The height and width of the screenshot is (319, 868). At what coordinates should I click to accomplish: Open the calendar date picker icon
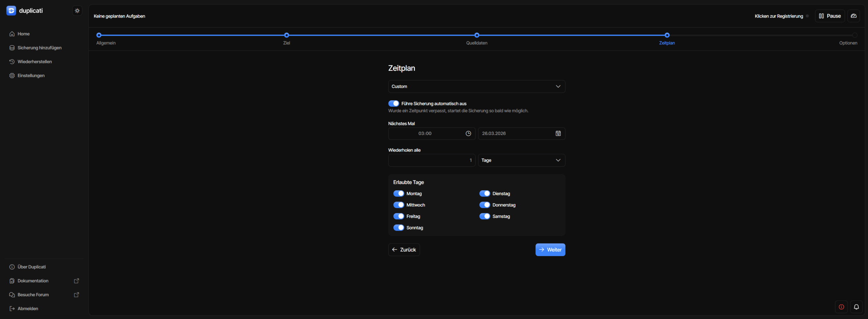point(558,133)
